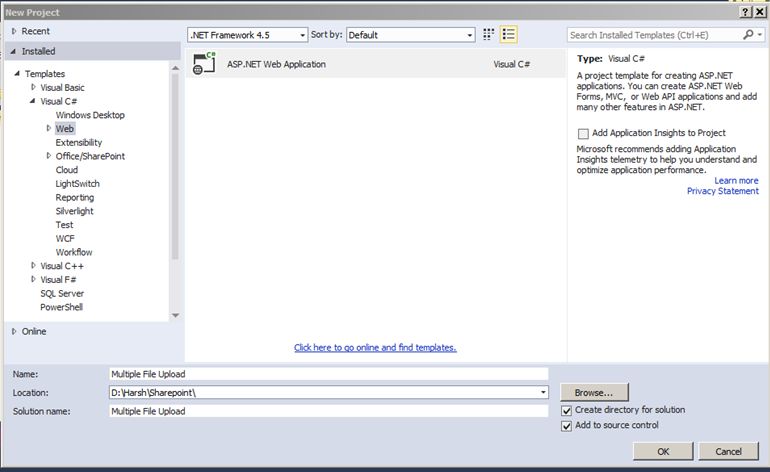This screenshot has height=472, width=770.
Task: Expand the Visual C++ node arrow
Action: point(33,265)
